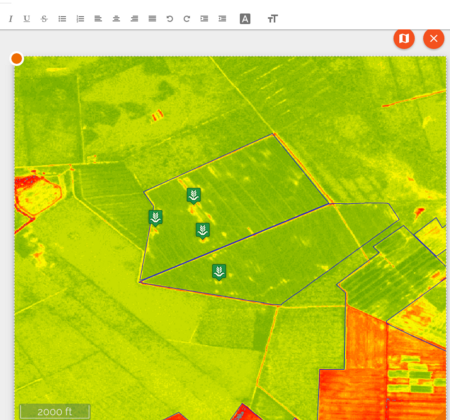The image size is (450, 420).
Task: Insert a bulleted list
Action: coord(62,19)
